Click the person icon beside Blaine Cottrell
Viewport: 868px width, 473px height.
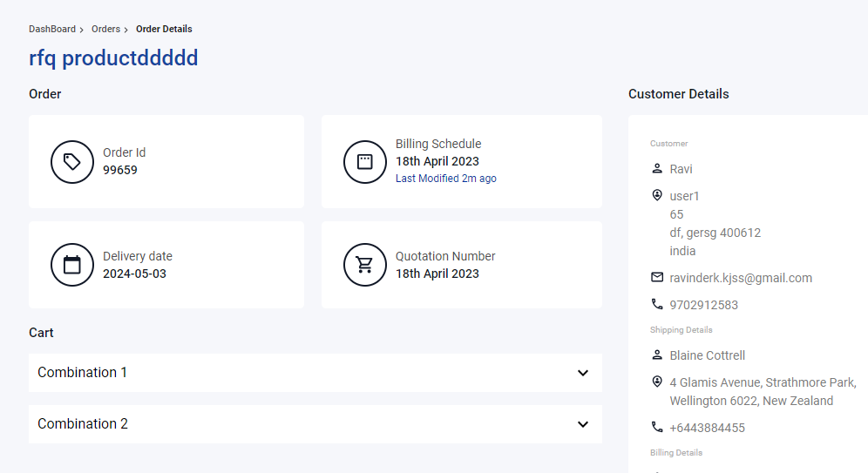656,355
